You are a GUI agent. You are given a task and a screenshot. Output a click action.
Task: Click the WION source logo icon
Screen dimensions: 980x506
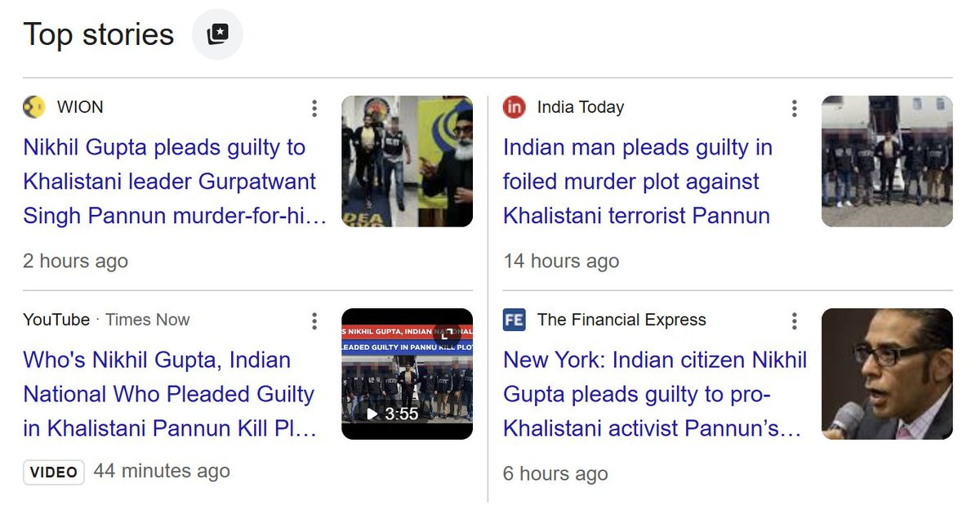[33, 107]
